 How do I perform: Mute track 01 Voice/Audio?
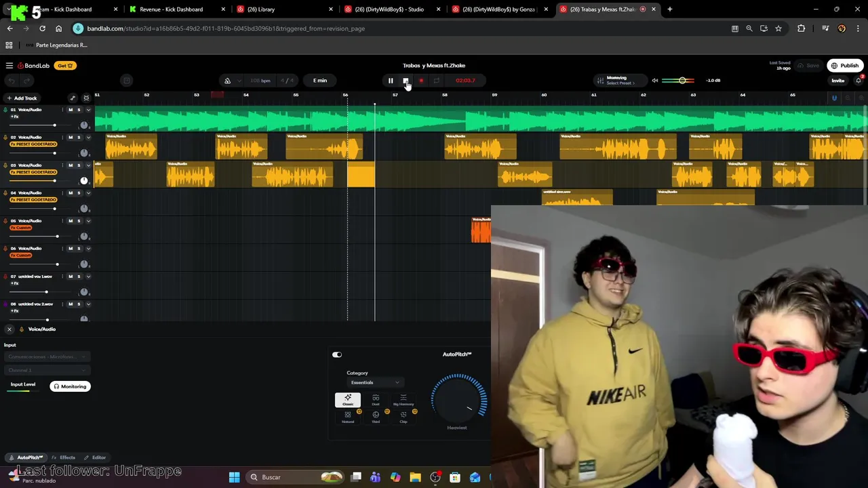click(x=71, y=110)
